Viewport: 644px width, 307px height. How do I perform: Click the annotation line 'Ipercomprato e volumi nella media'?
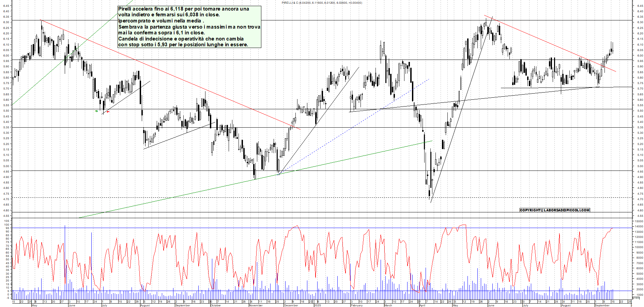[161, 21]
